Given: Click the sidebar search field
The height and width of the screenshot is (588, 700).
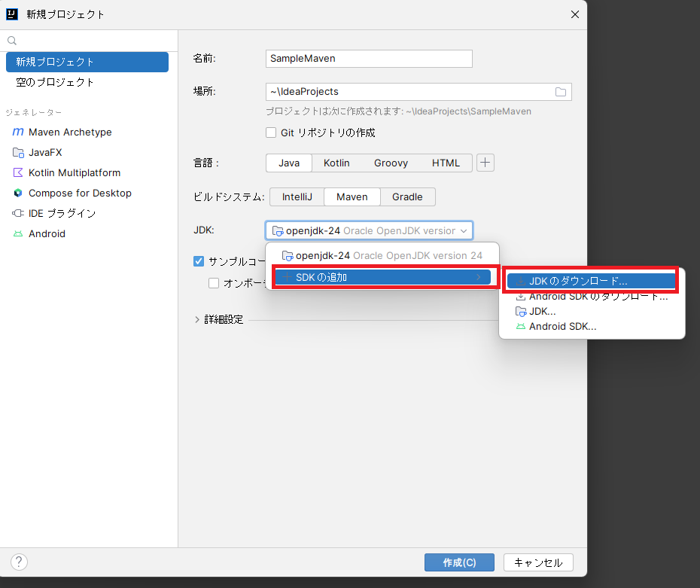Looking at the screenshot, I should pyautogui.click(x=89, y=41).
